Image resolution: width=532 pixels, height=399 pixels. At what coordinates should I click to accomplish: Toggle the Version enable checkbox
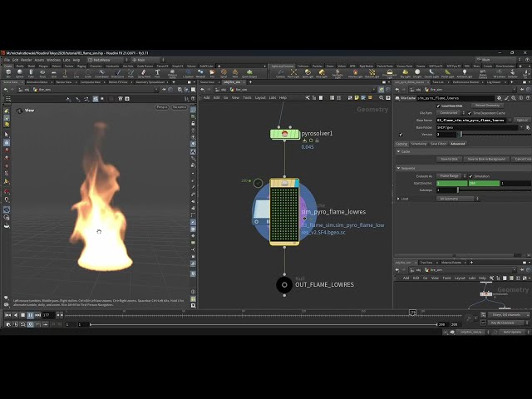(x=401, y=135)
